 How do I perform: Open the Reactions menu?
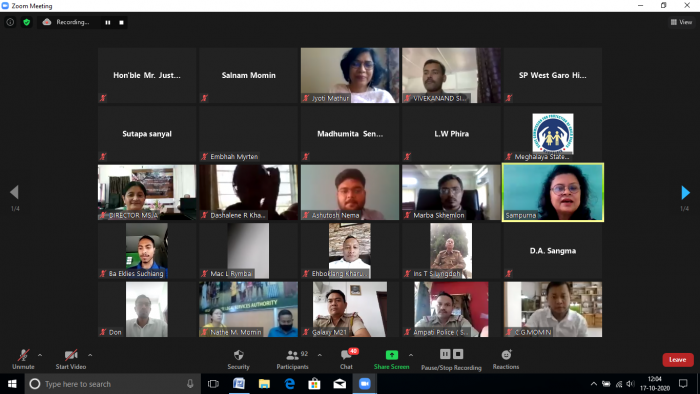click(x=506, y=359)
